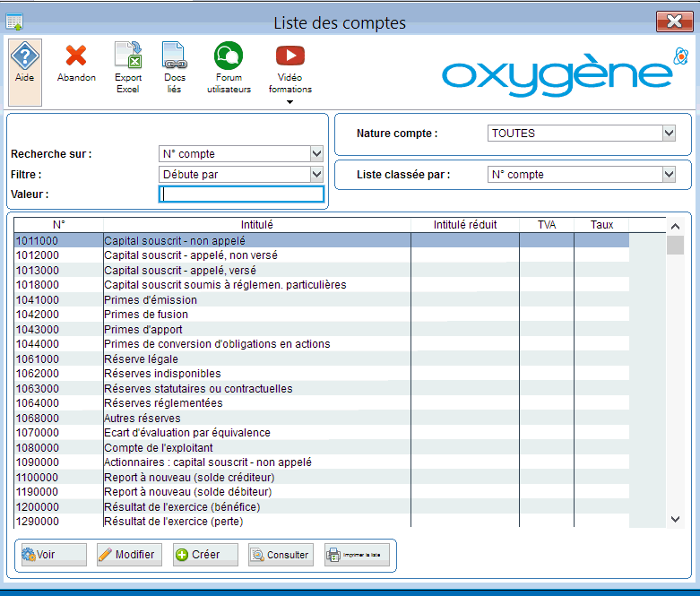Print the list with the printer button
This screenshot has width=700, height=596.
click(357, 555)
